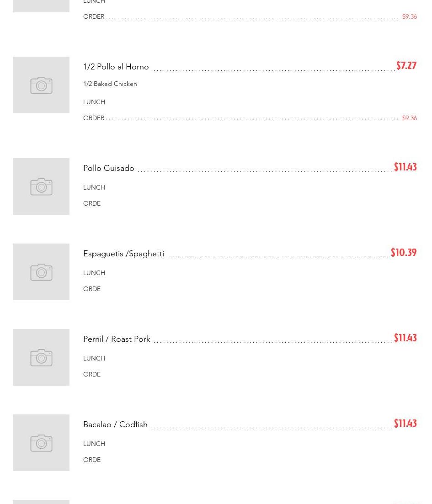Click the ORDE label under Bacalao / Codfish
Image resolution: width=432 pixels, height=504 pixels.
pyautogui.click(x=92, y=460)
